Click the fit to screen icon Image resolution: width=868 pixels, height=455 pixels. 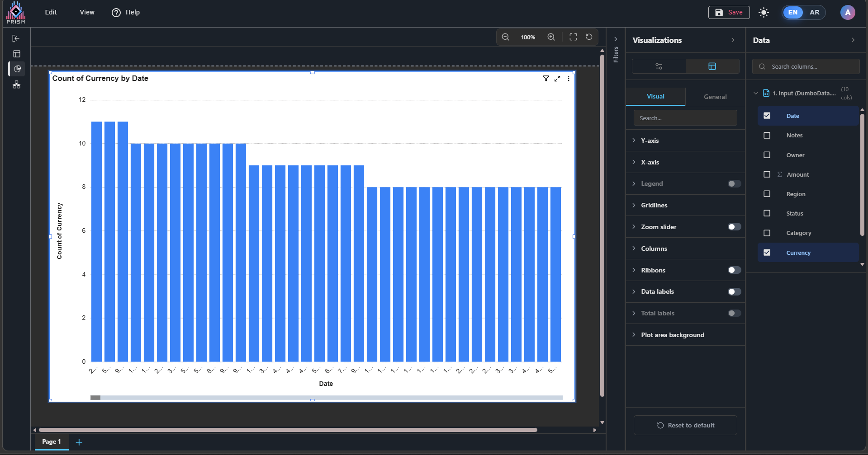(x=573, y=37)
